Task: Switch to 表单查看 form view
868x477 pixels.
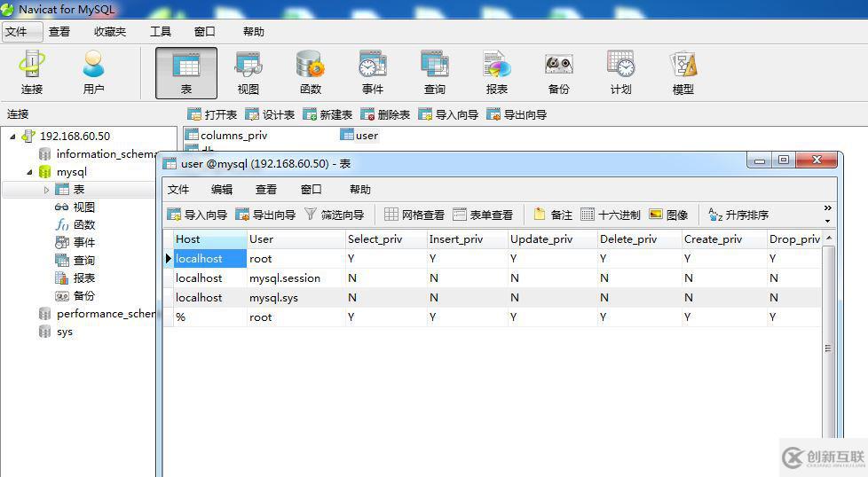Action: pos(483,215)
